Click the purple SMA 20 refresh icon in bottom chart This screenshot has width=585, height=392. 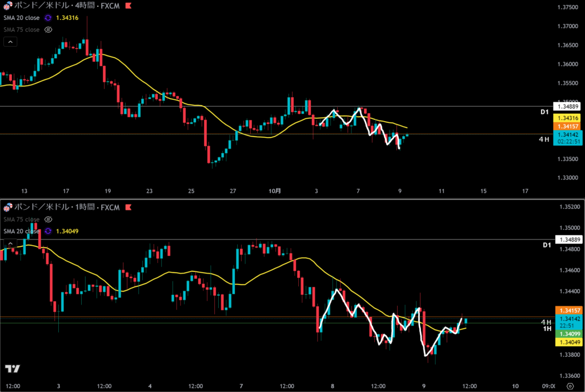coord(49,231)
